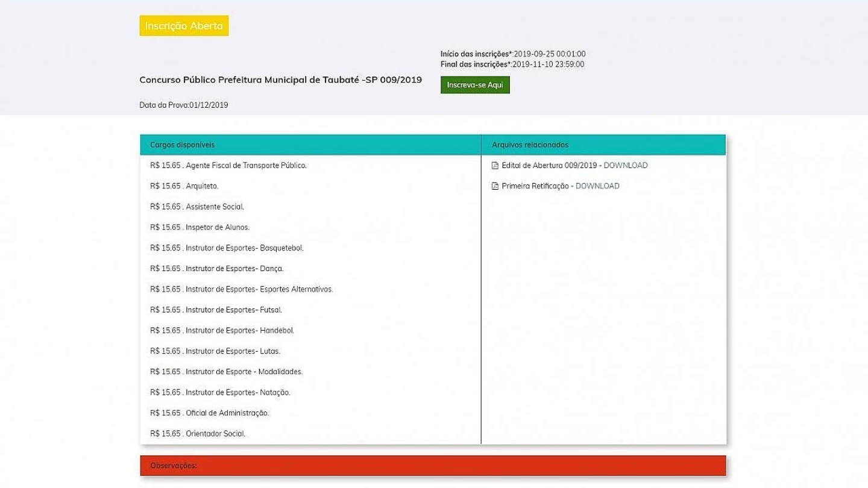The width and height of the screenshot is (868, 488).
Task: Click the Observações red bar label
Action: [x=174, y=466]
